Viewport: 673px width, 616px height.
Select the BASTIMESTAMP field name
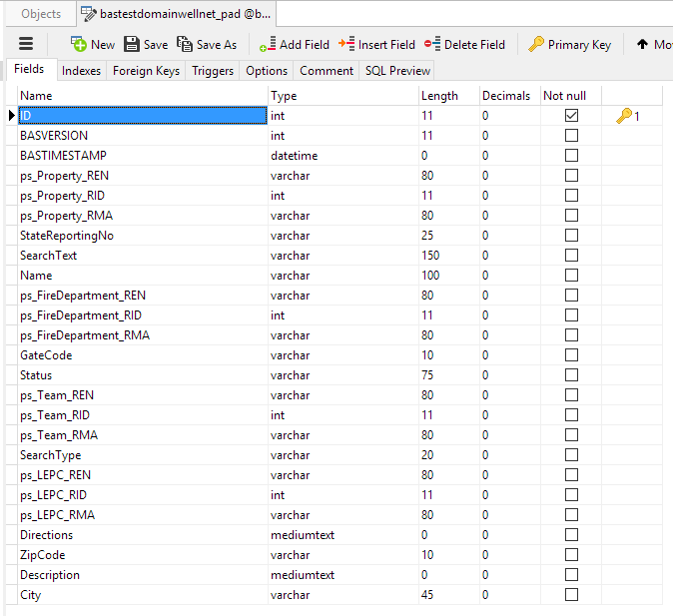pos(63,156)
